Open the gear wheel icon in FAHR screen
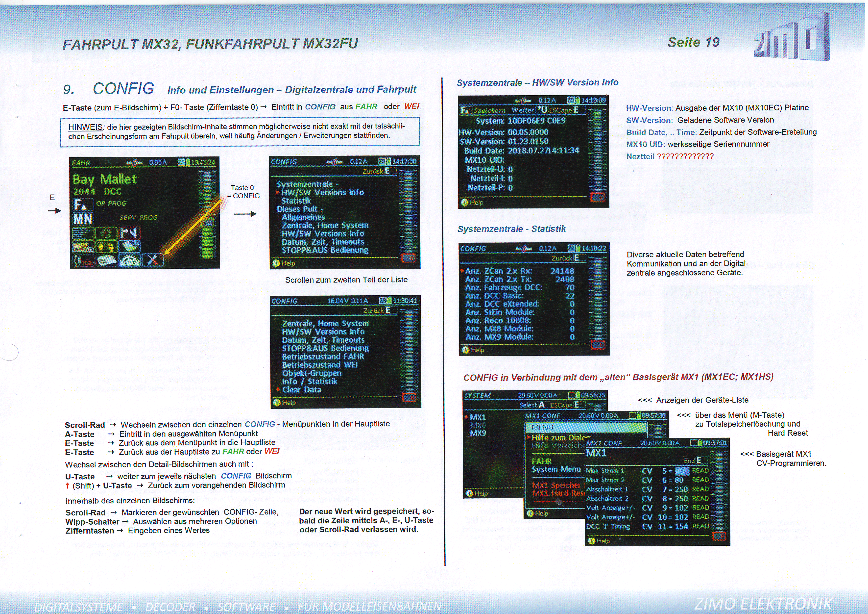 (x=130, y=260)
